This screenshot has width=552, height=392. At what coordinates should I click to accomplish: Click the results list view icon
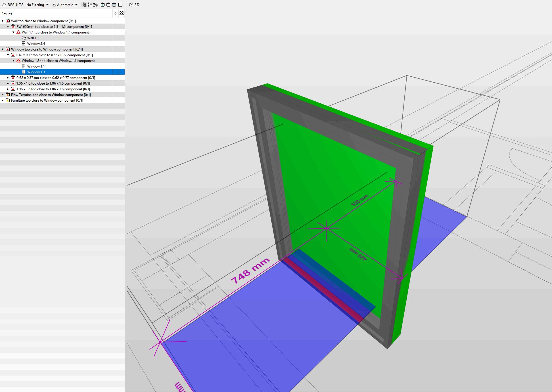(90, 5)
